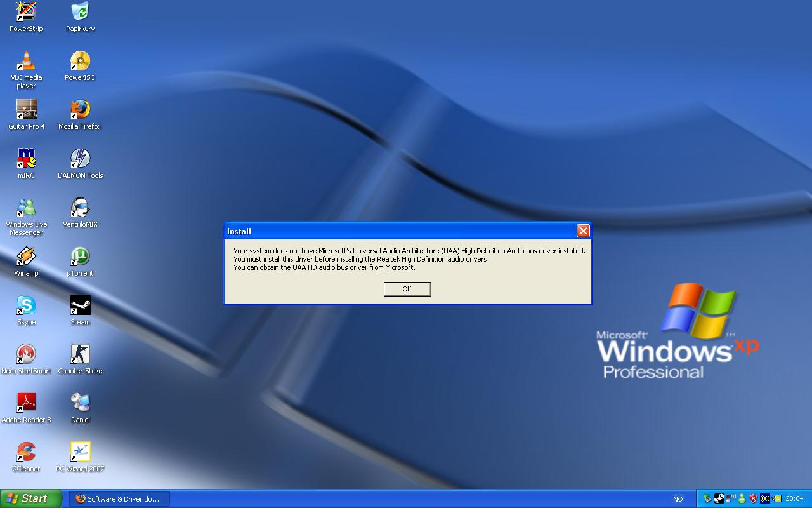Click the NO language indicator
The height and width of the screenshot is (508, 812).
pos(678,499)
